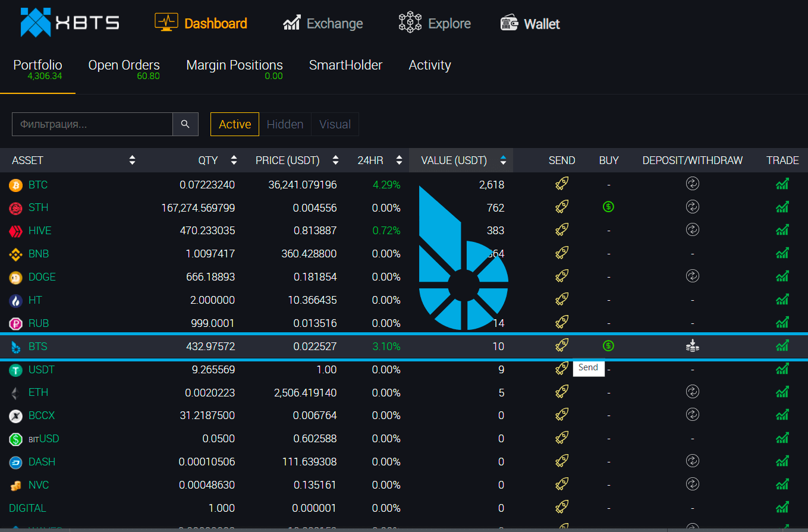
Task: Click the SEND column header
Action: tap(562, 160)
